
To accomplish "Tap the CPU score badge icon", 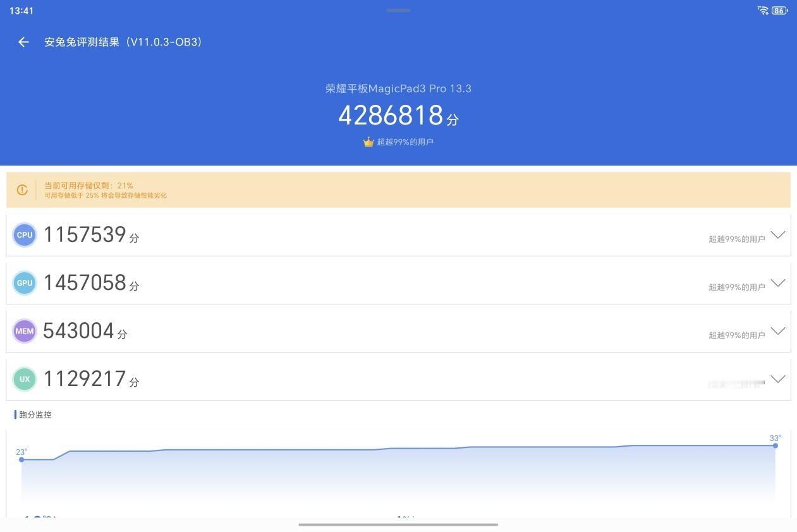I will [25, 235].
